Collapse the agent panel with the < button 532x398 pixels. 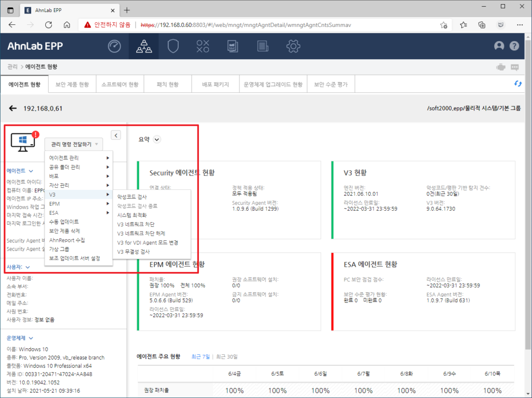pos(115,135)
